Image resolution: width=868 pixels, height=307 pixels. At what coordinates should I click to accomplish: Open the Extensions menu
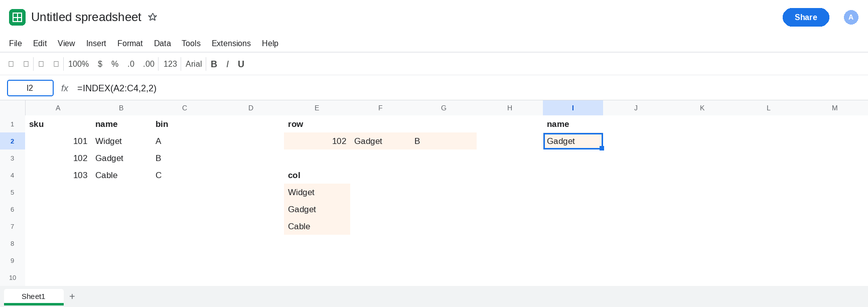(x=231, y=43)
